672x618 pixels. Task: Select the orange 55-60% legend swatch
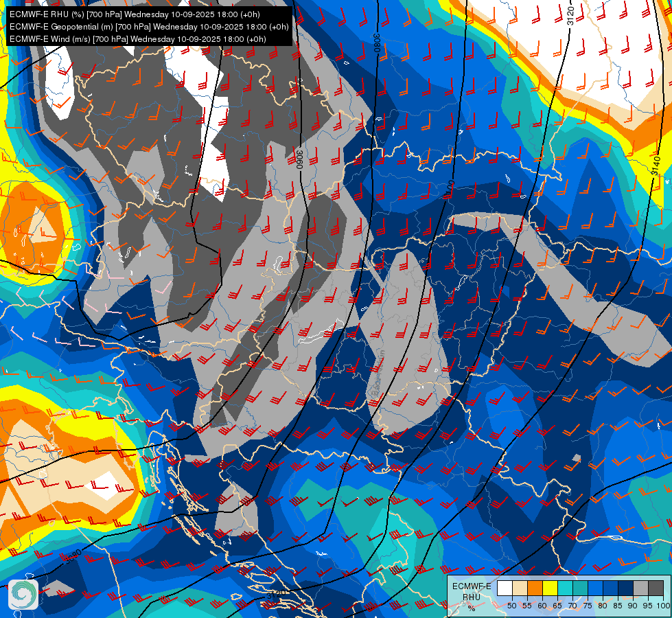coord(535,588)
